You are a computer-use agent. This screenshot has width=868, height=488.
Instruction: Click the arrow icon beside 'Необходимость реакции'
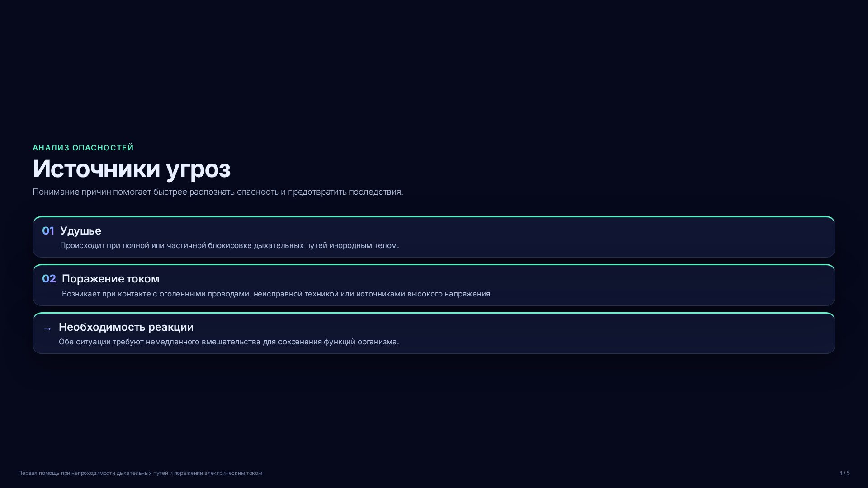click(x=47, y=328)
